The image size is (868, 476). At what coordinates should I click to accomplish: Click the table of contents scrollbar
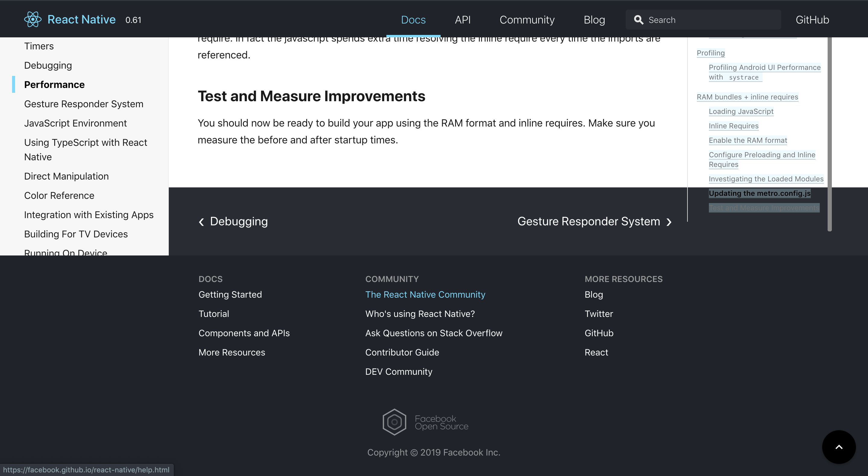pos(829,135)
